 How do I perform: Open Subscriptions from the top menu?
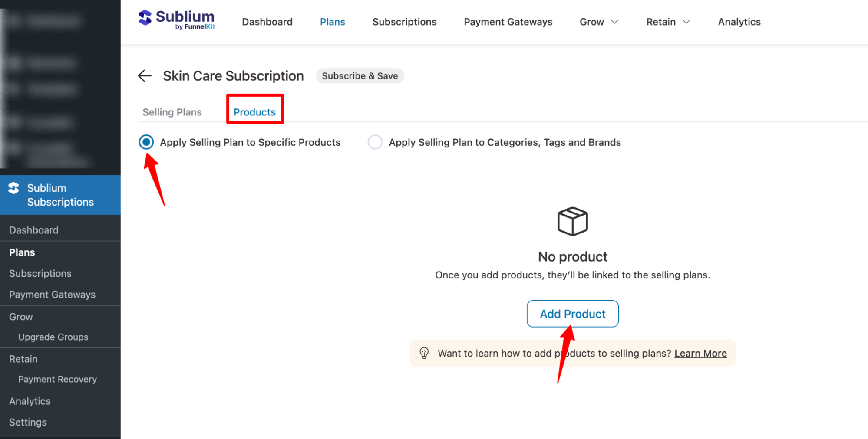(x=404, y=22)
